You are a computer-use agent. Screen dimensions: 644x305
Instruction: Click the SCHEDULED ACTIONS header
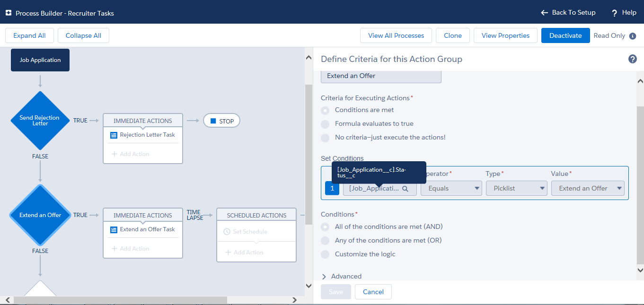pyautogui.click(x=256, y=215)
